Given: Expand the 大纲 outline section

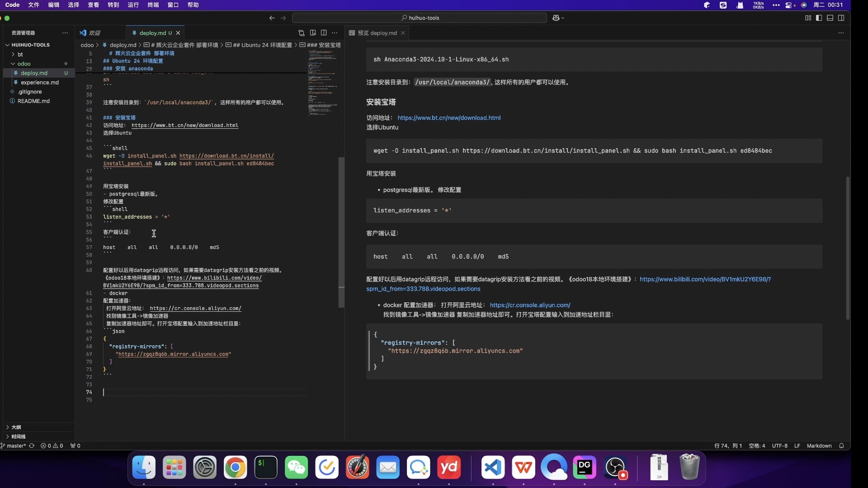Looking at the screenshot, I should click(16, 427).
